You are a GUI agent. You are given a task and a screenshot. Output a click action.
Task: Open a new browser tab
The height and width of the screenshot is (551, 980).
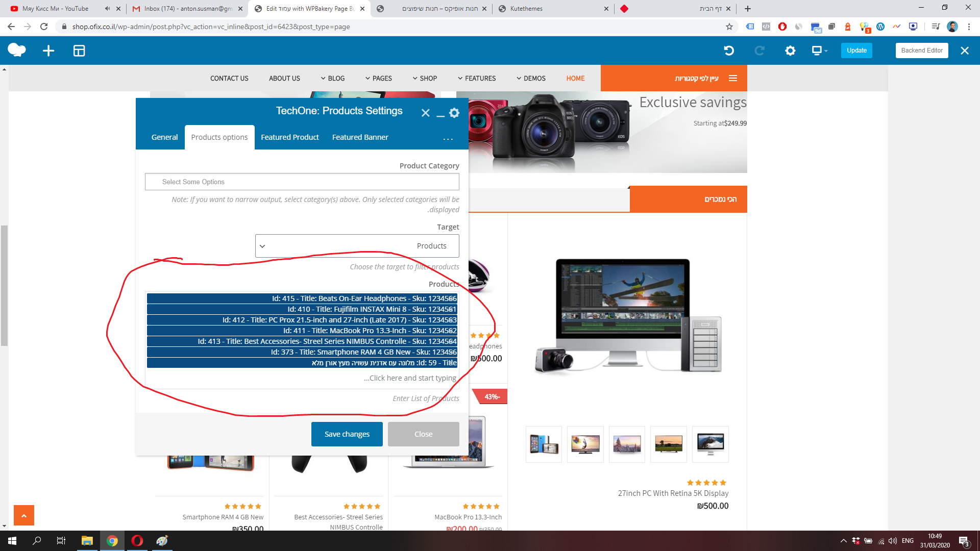pyautogui.click(x=748, y=9)
